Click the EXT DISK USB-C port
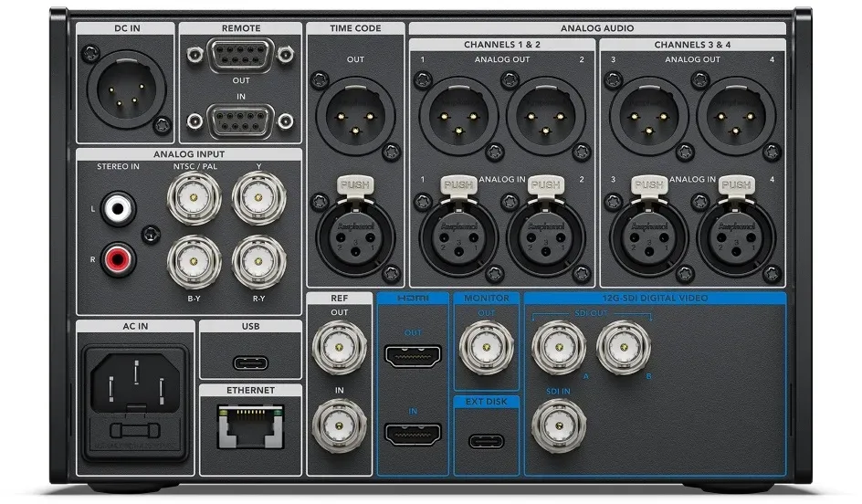 coord(486,441)
